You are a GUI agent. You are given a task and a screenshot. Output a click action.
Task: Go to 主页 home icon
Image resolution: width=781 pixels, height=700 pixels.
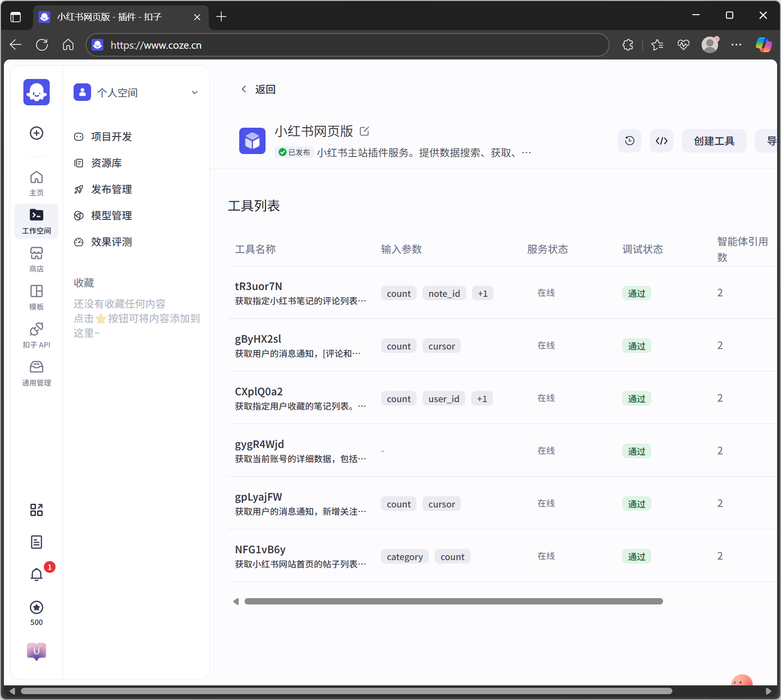[37, 183]
